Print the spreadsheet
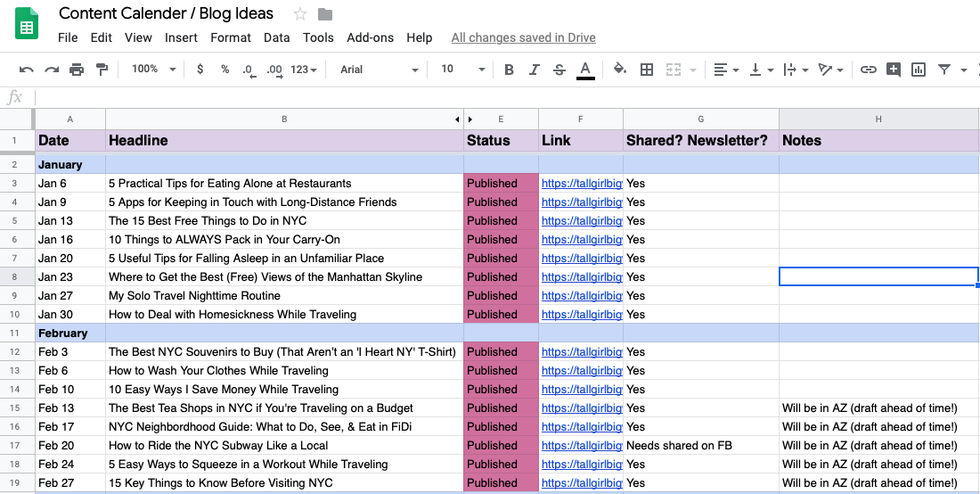Image resolution: width=980 pixels, height=494 pixels. (x=77, y=70)
